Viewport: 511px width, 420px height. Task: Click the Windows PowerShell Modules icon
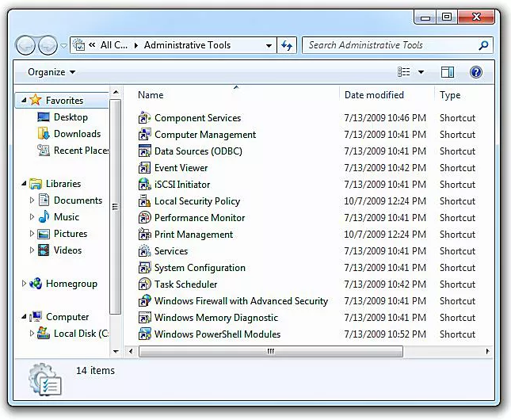coord(144,334)
